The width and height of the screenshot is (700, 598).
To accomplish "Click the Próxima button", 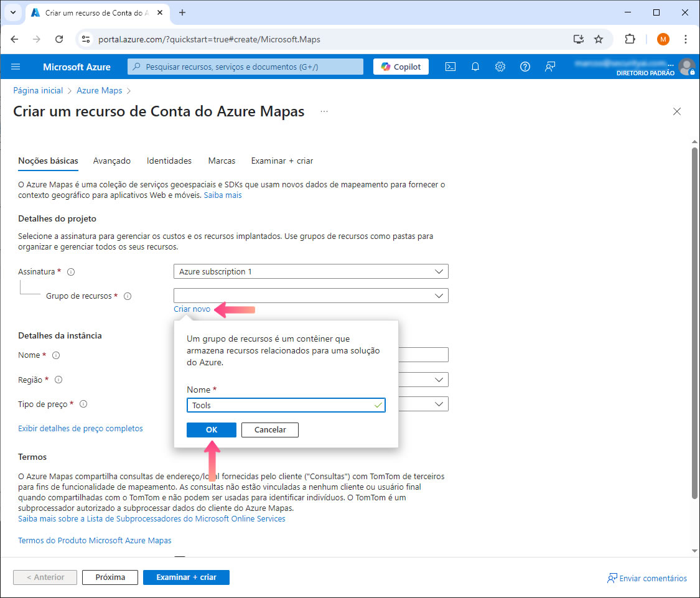I will [110, 577].
